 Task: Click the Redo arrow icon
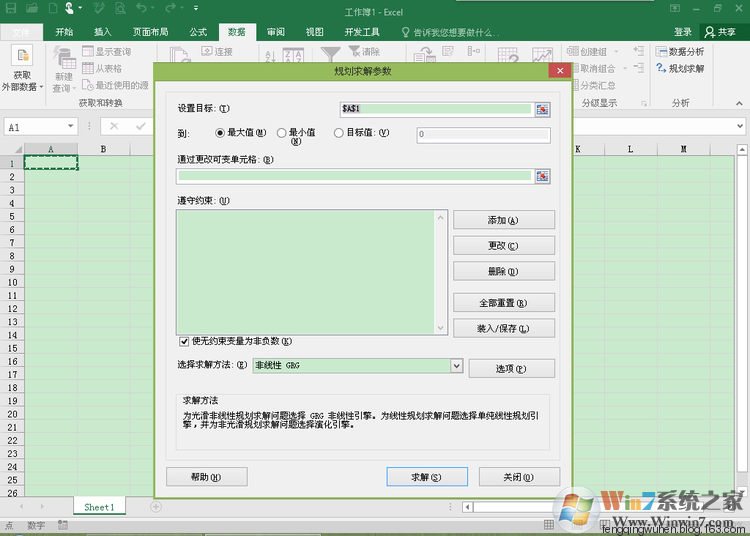click(170, 8)
